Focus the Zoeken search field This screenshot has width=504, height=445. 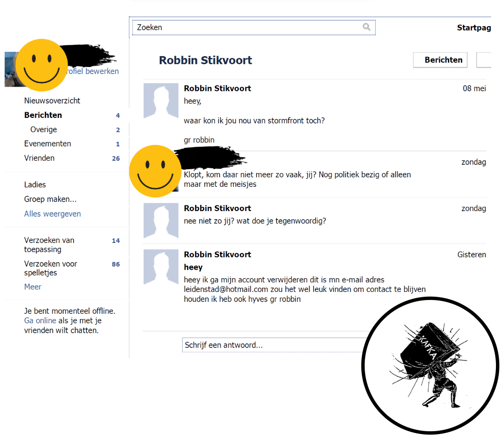pos(247,28)
